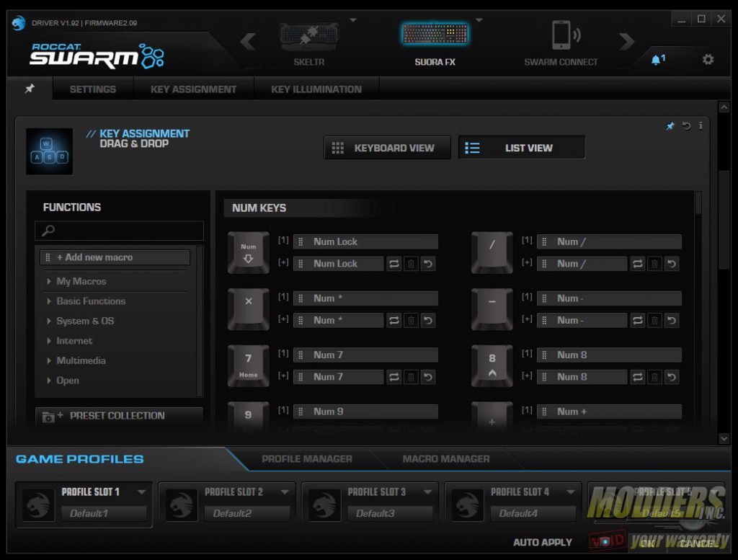
Task: Open Profile Slot 3 dropdown arrow
Action: point(427,492)
